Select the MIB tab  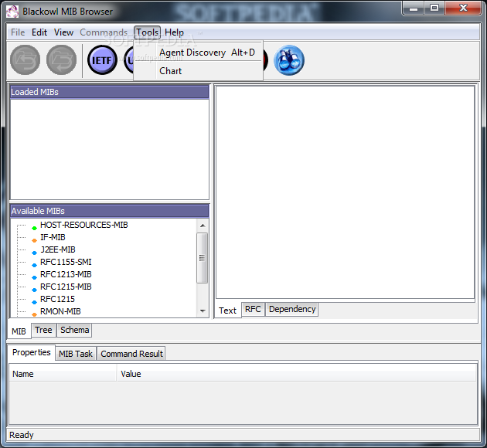tap(19, 331)
